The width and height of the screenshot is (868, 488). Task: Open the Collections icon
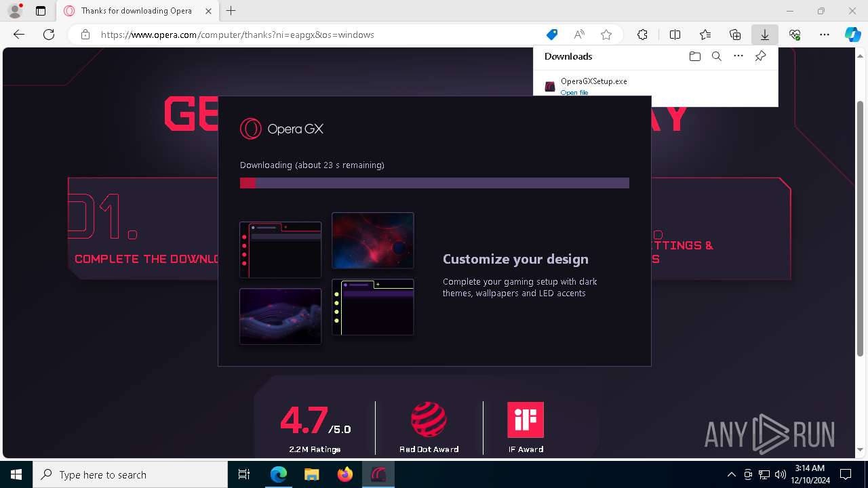735,35
